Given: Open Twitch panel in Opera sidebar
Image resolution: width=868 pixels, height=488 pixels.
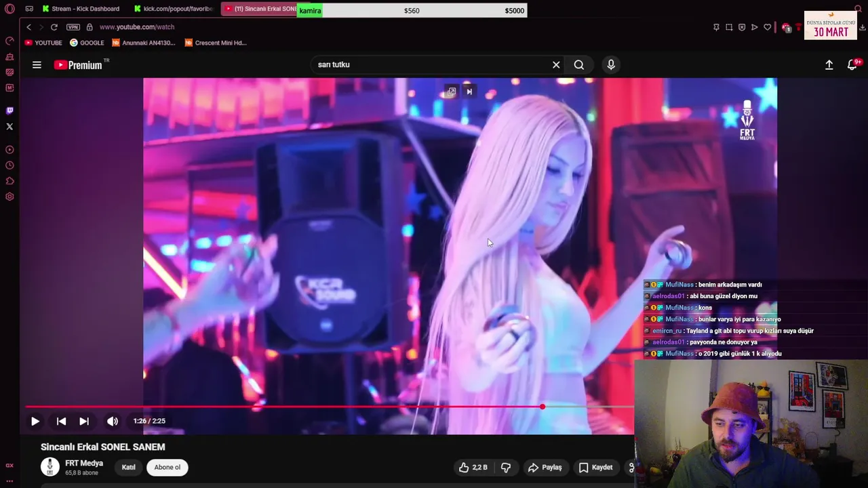Looking at the screenshot, I should click(x=9, y=110).
